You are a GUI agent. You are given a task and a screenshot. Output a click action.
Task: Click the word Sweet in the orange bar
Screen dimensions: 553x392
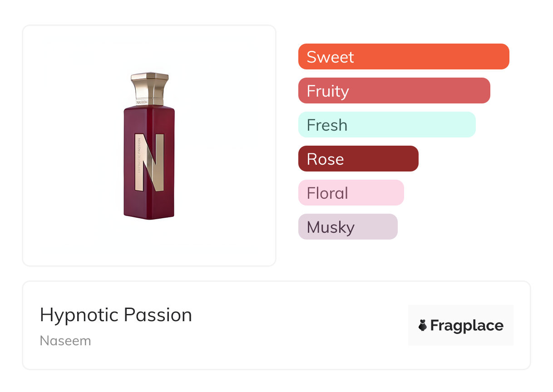(x=330, y=57)
